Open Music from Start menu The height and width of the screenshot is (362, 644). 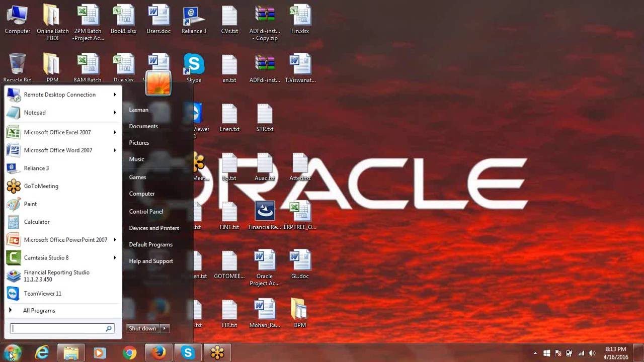tap(136, 159)
